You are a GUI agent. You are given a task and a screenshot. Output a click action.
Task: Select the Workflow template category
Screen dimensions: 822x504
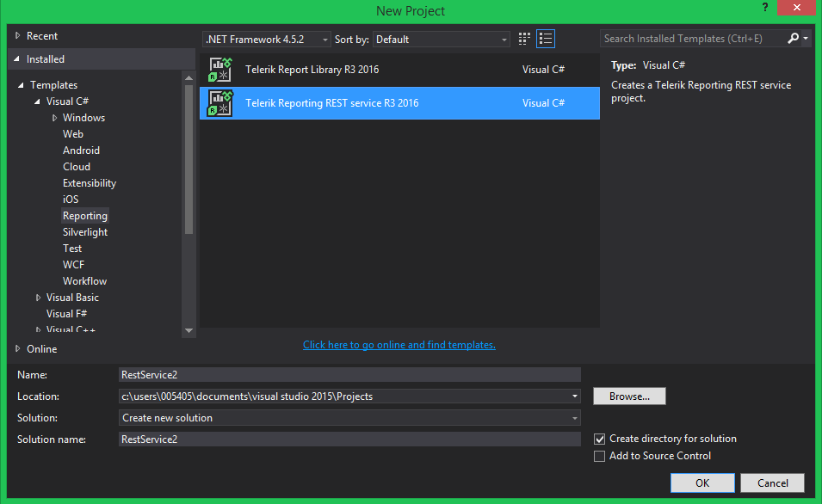pos(84,281)
